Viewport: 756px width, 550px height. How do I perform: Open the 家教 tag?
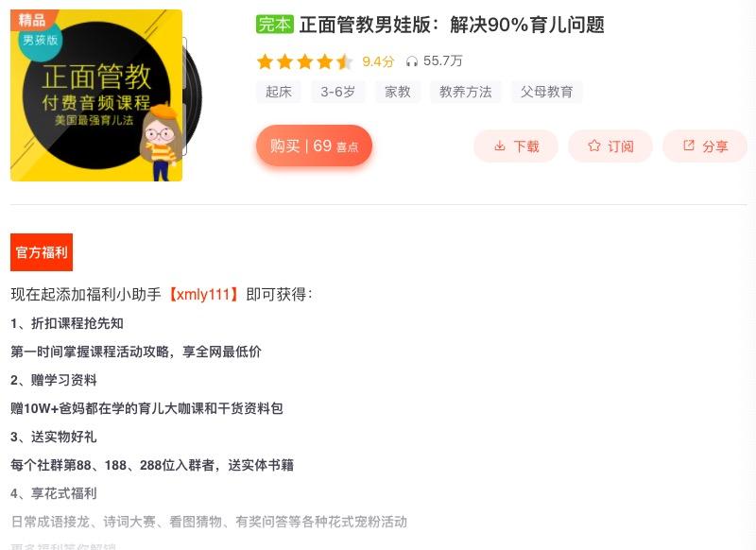(x=398, y=92)
